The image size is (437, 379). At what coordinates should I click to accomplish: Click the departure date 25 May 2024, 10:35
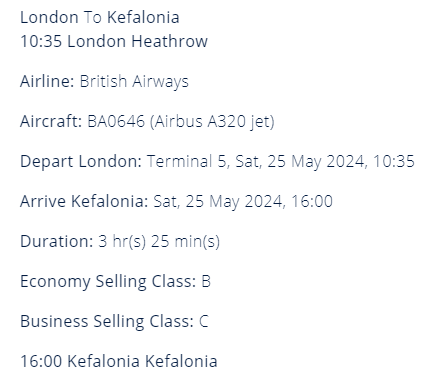click(341, 161)
